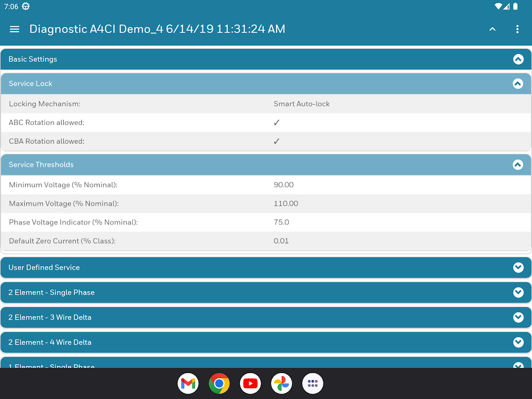The image size is (532, 399).
Task: Select the Locking Mechanism label
Action: 45,104
